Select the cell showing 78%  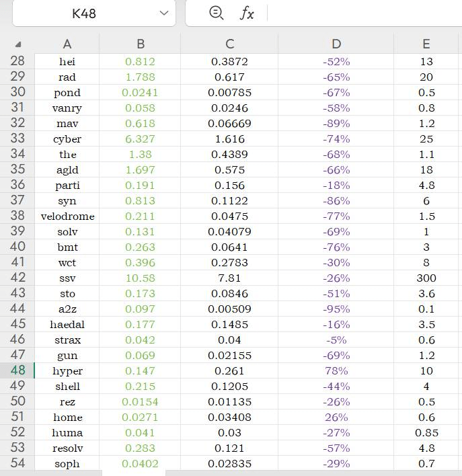[336, 370]
